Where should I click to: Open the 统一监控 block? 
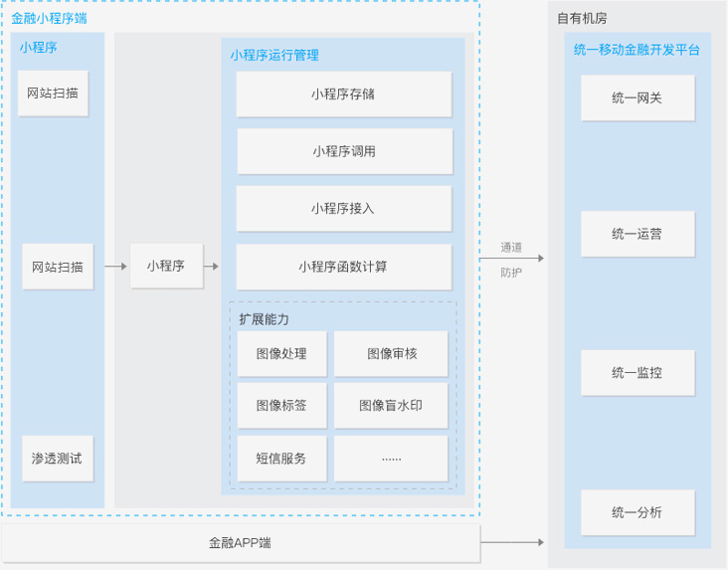click(637, 373)
